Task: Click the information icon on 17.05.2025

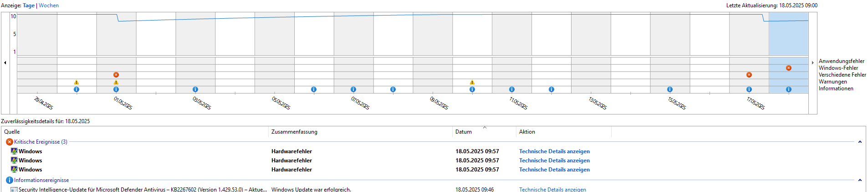Action: click(x=749, y=89)
